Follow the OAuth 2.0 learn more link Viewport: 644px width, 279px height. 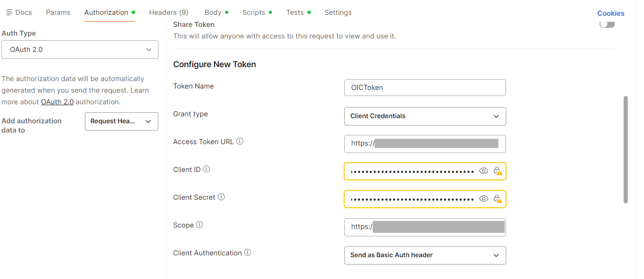coord(57,102)
